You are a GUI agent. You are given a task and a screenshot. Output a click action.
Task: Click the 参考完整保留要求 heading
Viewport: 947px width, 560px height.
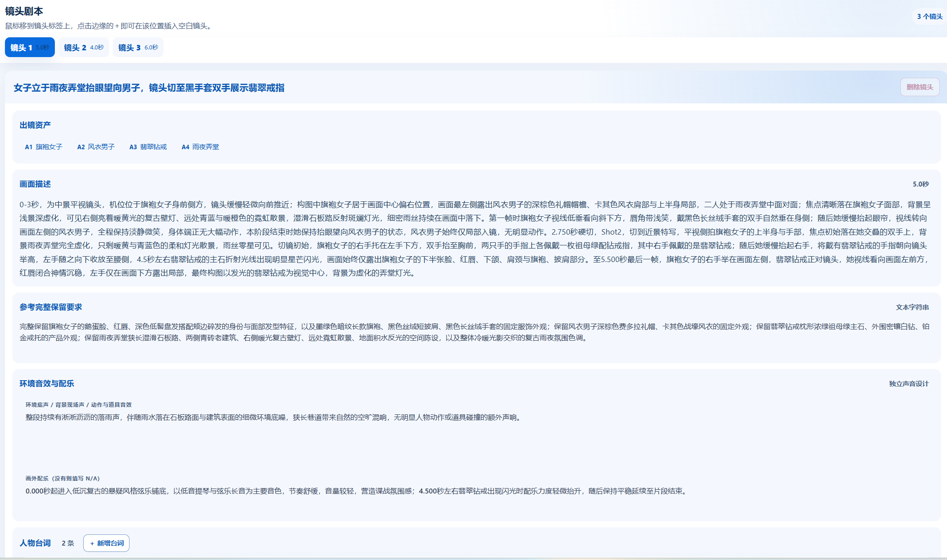(x=51, y=307)
